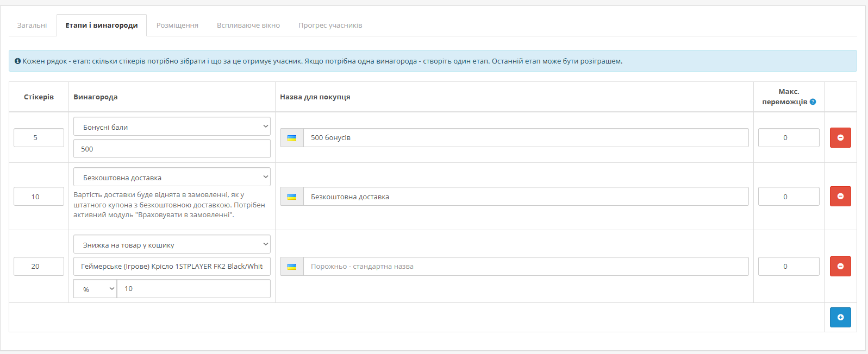Remove the 500 бонусів stage row
Image resolution: width=868 pixels, height=354 pixels.
[840, 137]
